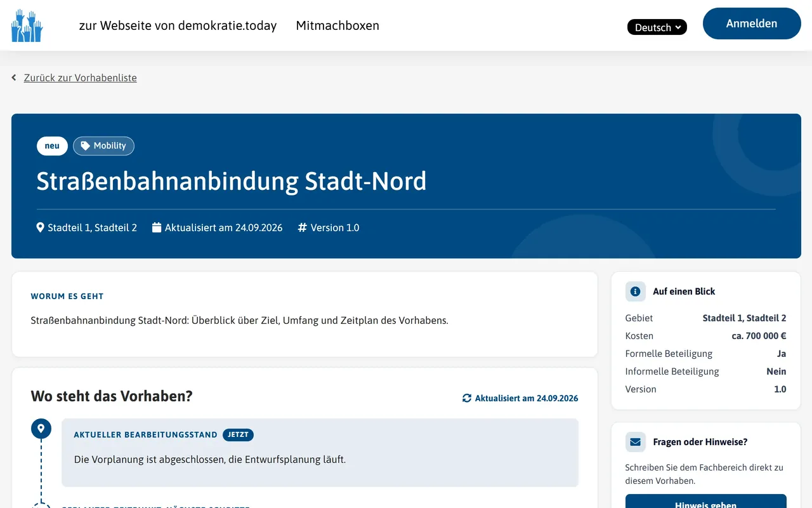
Task: Click the hash icon before Version 1.0
Action: tap(303, 227)
